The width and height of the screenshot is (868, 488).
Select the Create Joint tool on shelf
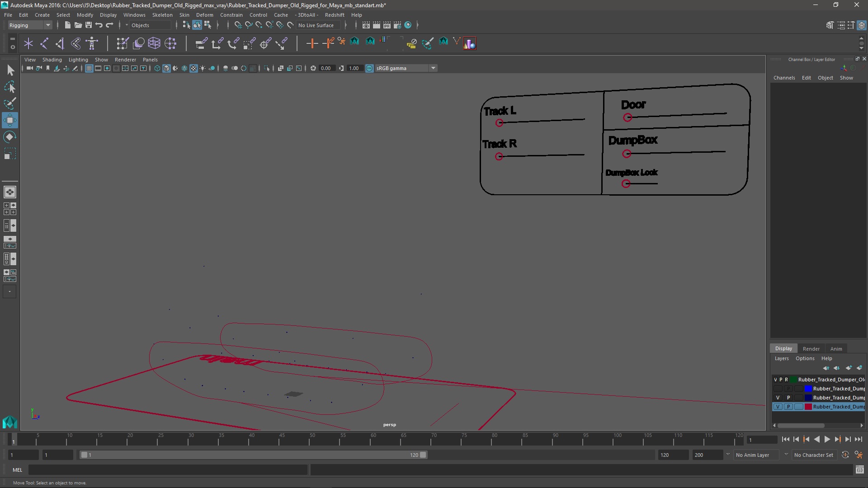point(44,43)
